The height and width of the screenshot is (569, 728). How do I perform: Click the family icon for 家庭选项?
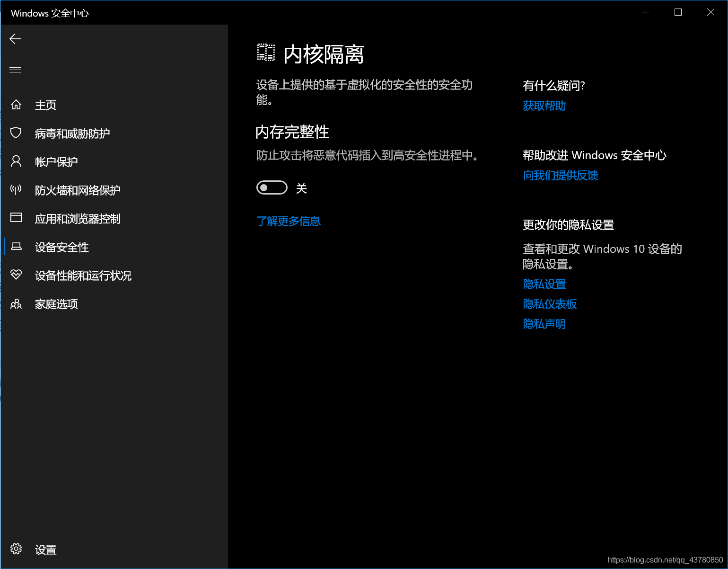pos(16,303)
